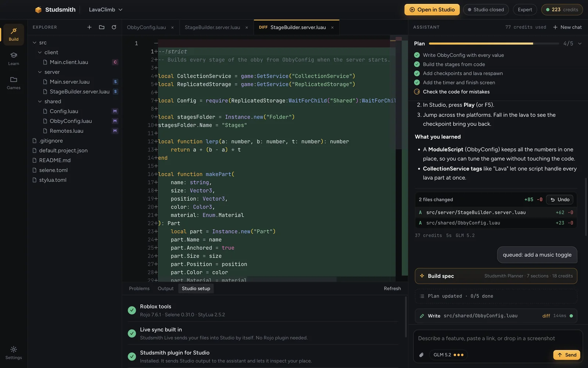Collapse the Plan section chevron
588x368 pixels.
(x=580, y=43)
